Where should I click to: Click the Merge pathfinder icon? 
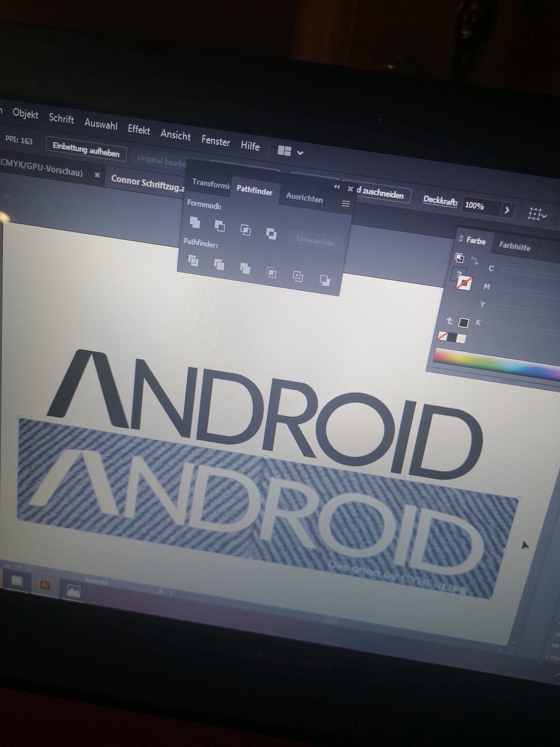click(x=245, y=268)
